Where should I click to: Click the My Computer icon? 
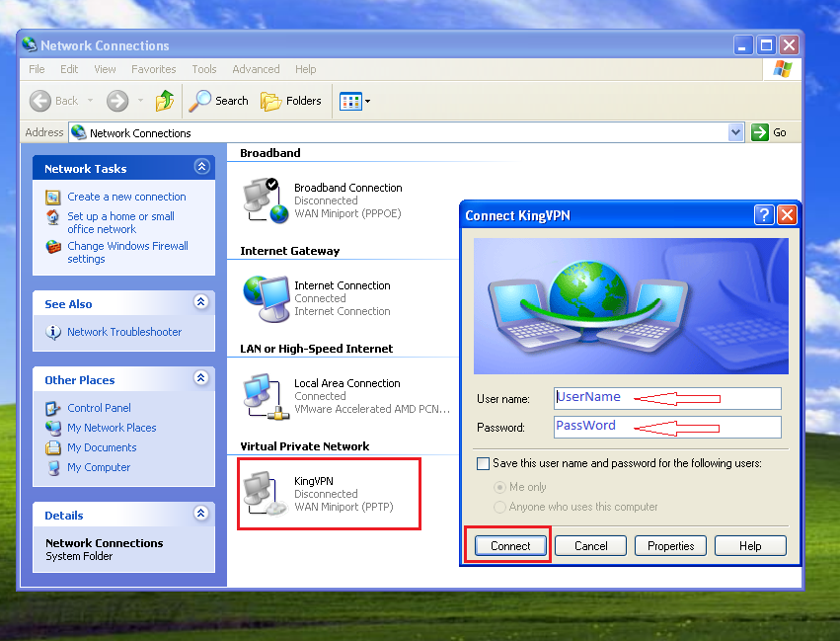pos(53,468)
